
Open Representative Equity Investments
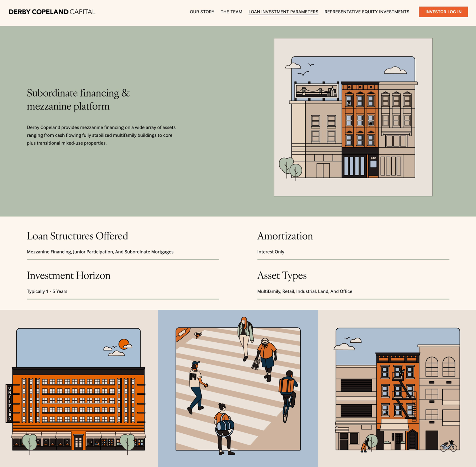367,12
